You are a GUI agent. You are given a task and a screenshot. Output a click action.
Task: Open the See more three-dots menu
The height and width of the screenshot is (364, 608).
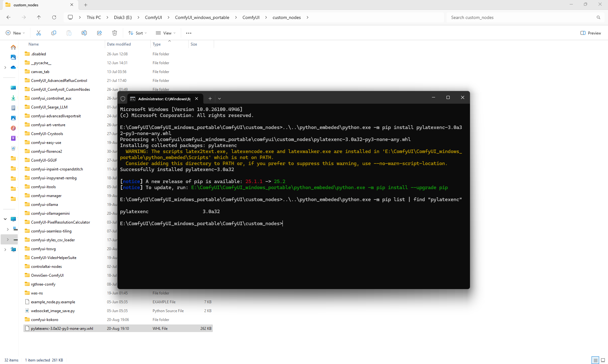pos(189,33)
